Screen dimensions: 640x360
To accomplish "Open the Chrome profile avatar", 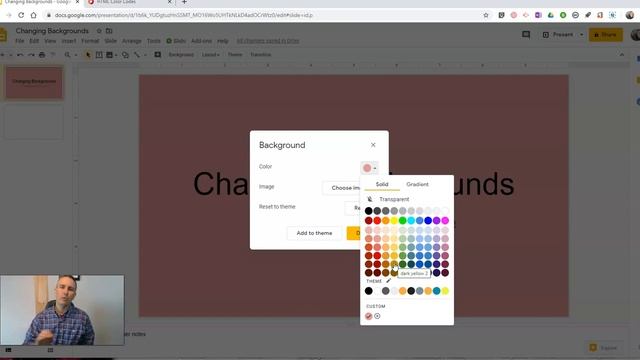I will point(630,15).
